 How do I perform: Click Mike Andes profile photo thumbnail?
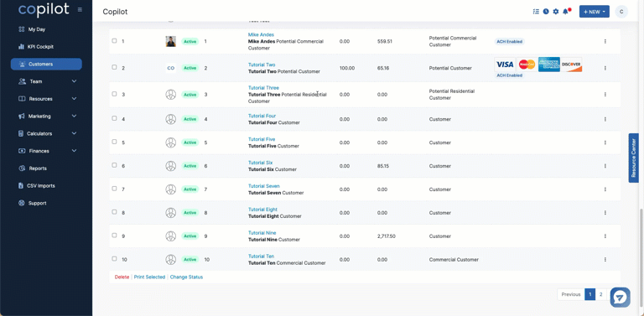pyautogui.click(x=171, y=41)
